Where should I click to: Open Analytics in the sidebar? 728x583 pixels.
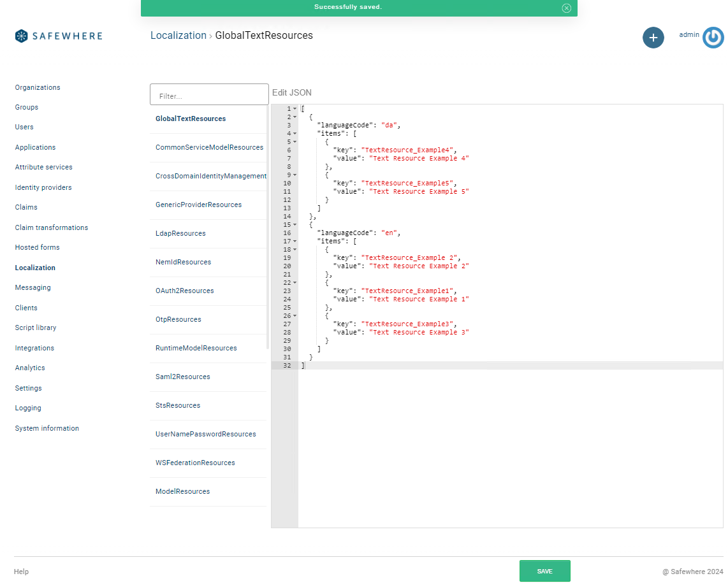pyautogui.click(x=30, y=368)
